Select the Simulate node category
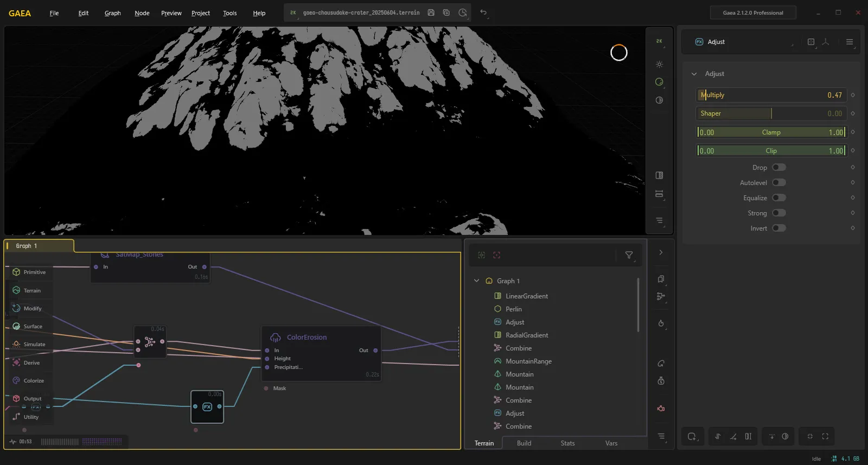 coord(29,344)
